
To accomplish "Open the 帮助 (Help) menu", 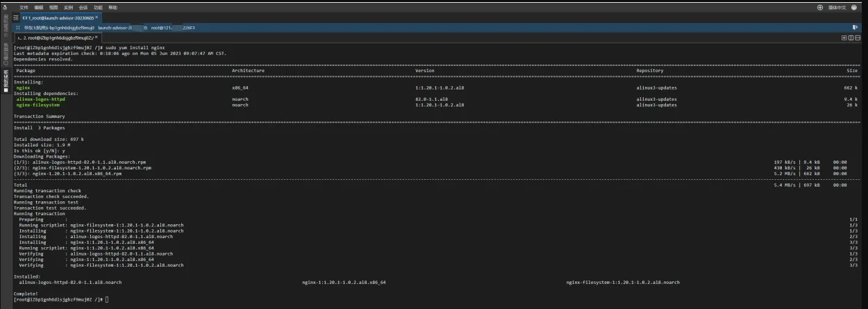I will (112, 8).
